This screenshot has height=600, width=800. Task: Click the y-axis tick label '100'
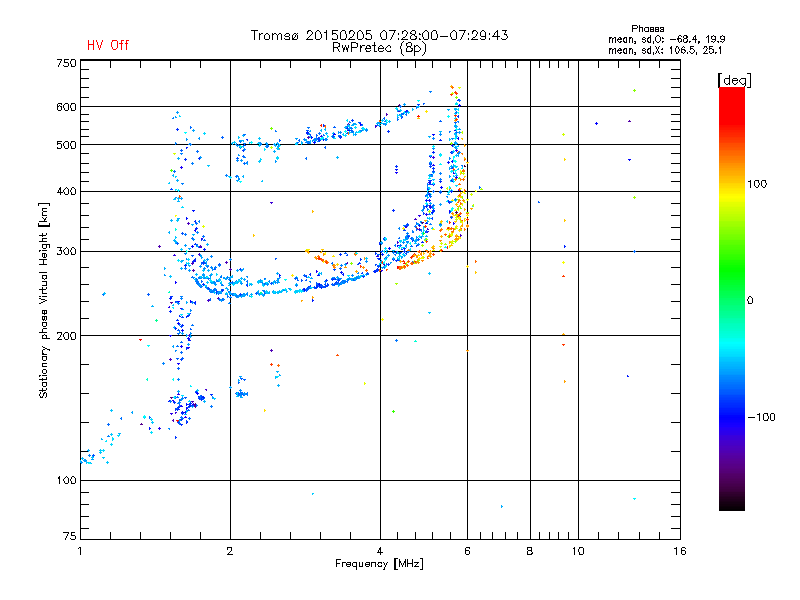coord(66,480)
